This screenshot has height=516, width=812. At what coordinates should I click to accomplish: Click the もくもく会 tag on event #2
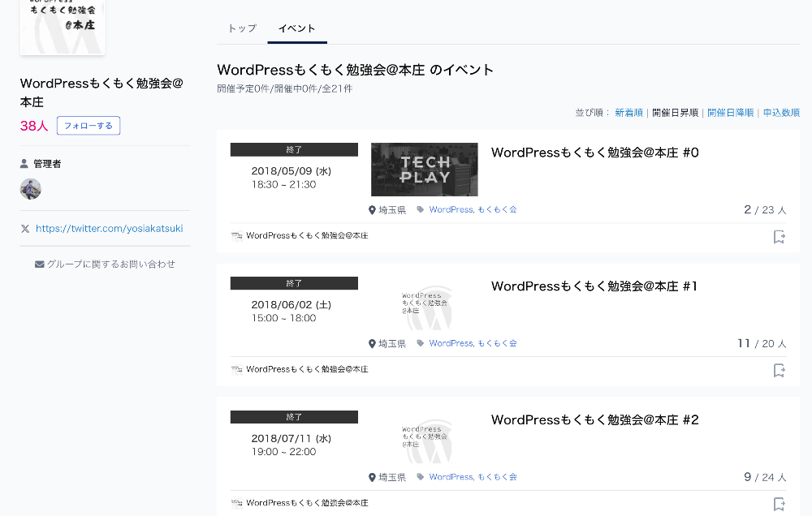click(x=497, y=477)
